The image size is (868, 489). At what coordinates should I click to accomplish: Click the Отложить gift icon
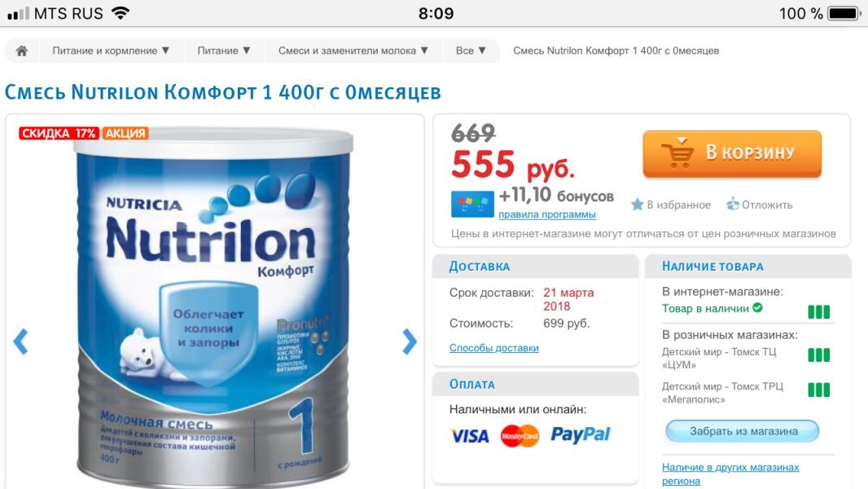tap(733, 205)
